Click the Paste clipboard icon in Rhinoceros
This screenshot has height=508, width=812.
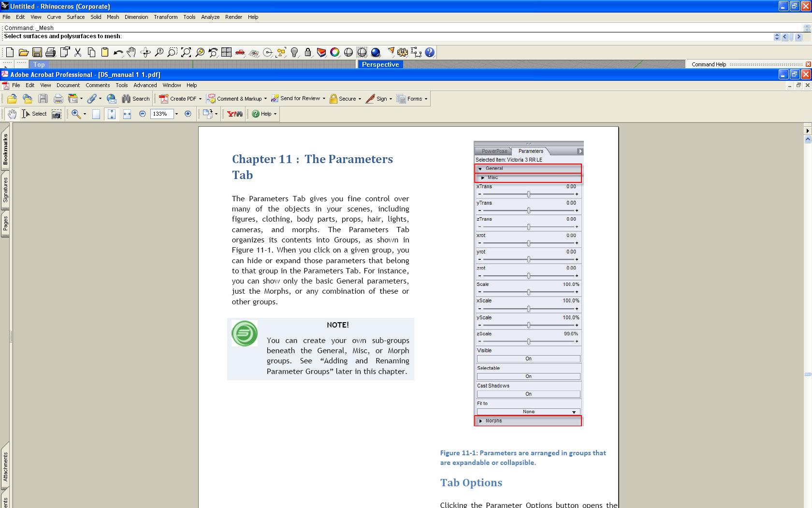click(x=104, y=52)
